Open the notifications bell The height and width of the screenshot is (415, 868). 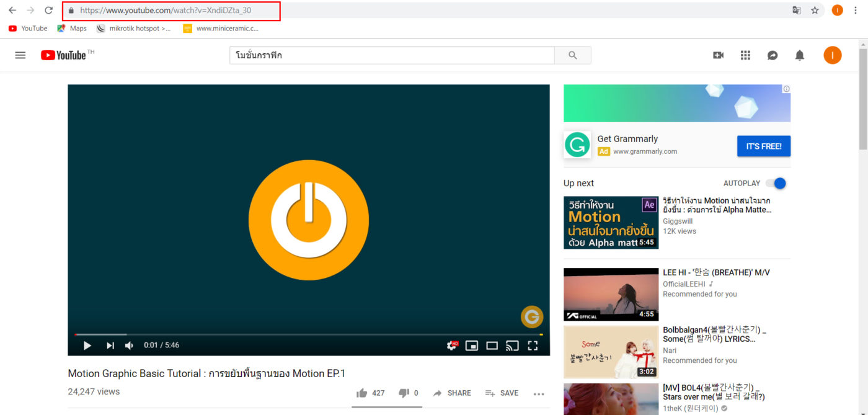pyautogui.click(x=800, y=55)
